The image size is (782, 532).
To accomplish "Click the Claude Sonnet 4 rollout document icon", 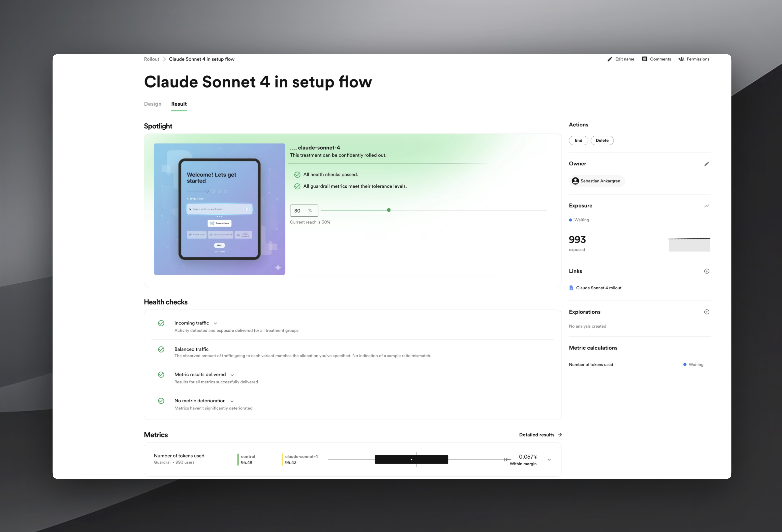I will (x=571, y=288).
